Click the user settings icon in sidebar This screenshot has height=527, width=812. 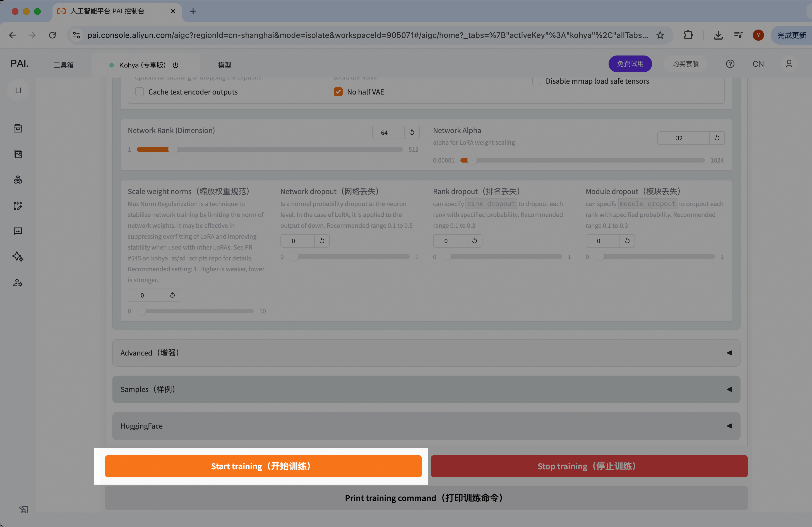(x=18, y=282)
